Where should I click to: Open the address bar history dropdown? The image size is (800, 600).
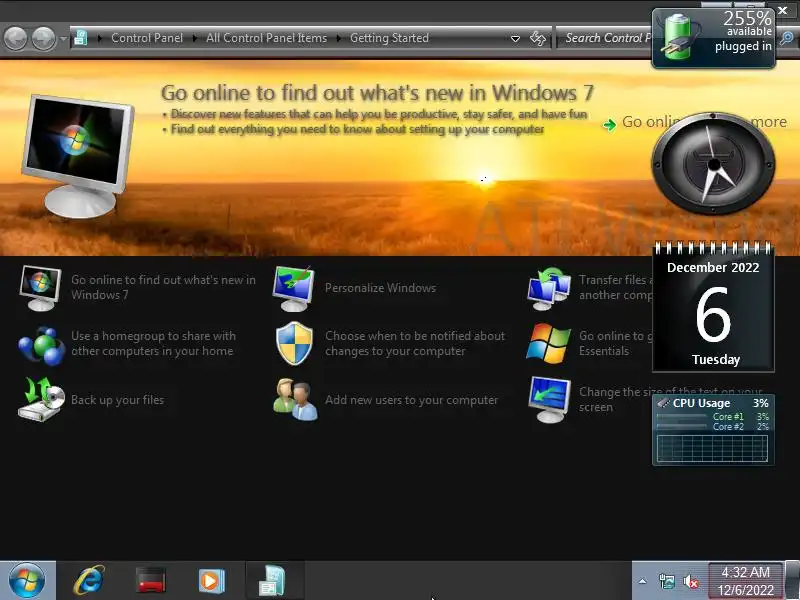(x=515, y=38)
